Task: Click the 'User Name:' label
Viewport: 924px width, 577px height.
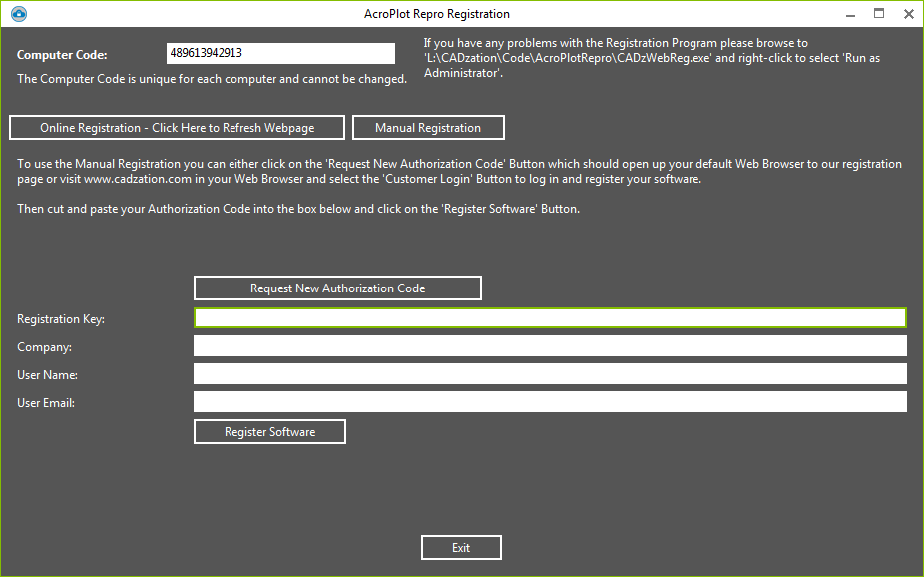Action: click(47, 375)
